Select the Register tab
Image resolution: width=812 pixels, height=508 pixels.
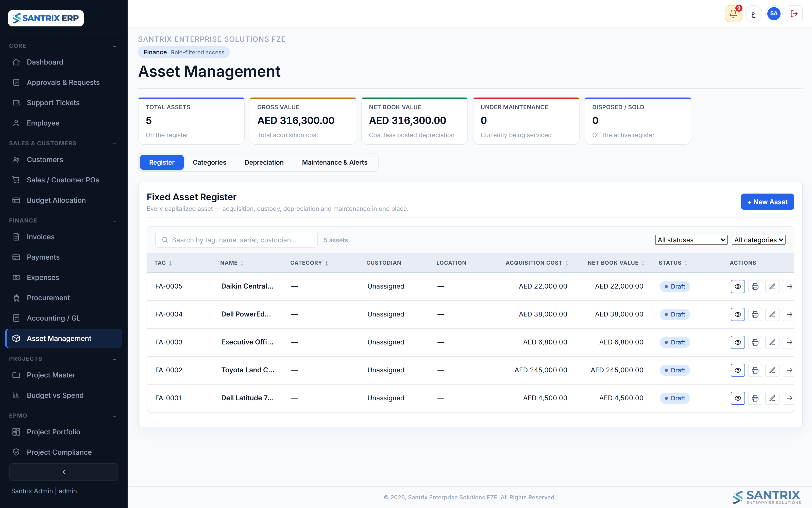[162, 162]
